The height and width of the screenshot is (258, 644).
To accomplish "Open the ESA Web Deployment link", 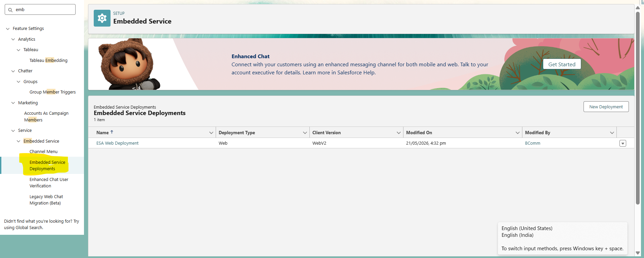I will point(117,143).
